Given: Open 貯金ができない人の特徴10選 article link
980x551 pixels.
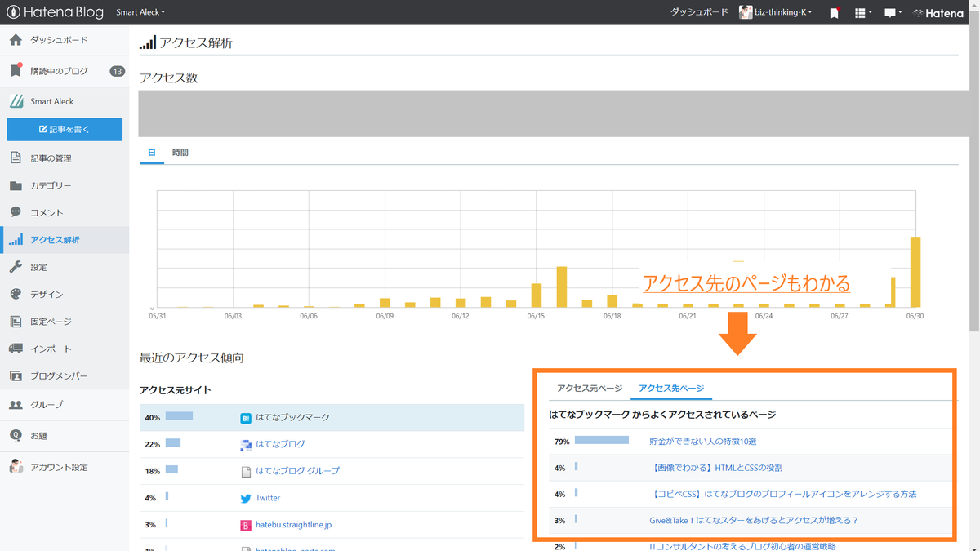Looking at the screenshot, I should [702, 442].
